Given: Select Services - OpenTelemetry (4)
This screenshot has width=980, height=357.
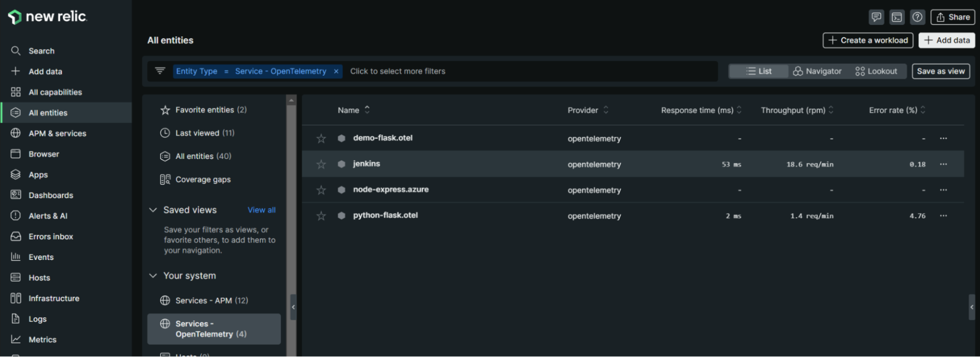Looking at the screenshot, I should (214, 329).
